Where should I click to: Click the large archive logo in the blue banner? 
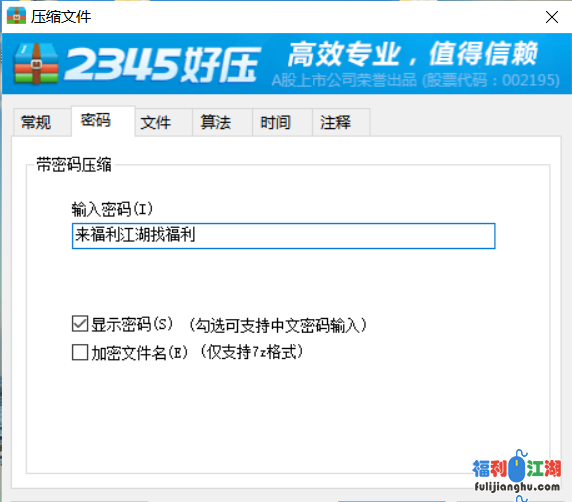(x=36, y=63)
